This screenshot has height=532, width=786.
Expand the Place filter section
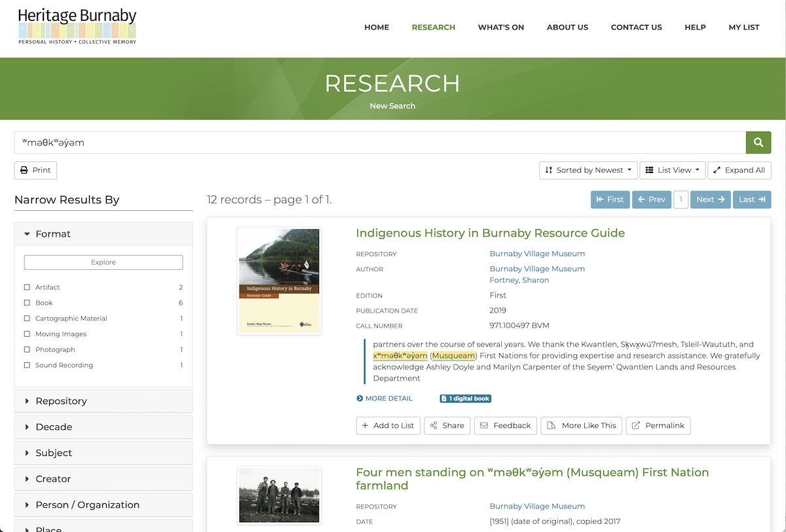(x=103, y=526)
